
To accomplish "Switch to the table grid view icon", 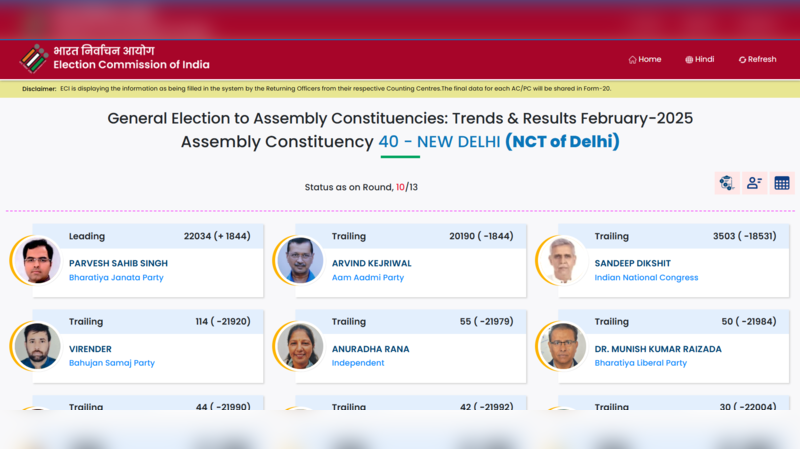I will pyautogui.click(x=782, y=183).
